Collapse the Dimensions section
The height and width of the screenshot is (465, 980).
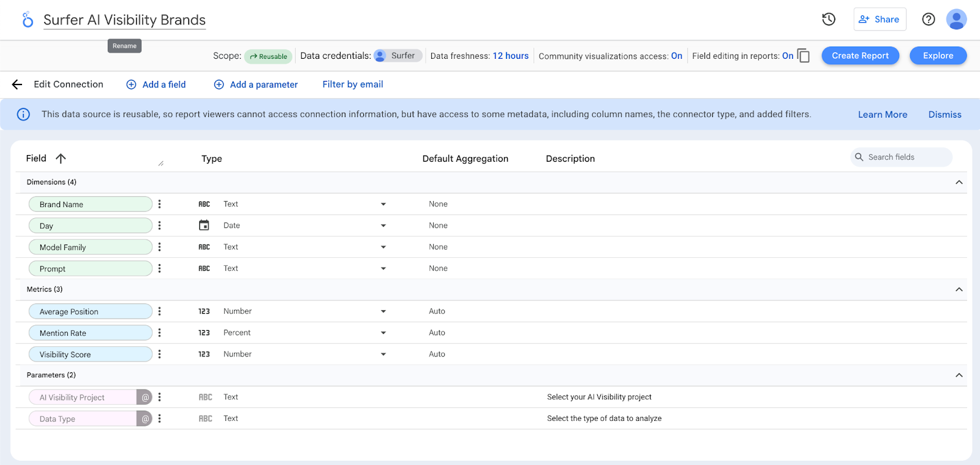(x=959, y=182)
